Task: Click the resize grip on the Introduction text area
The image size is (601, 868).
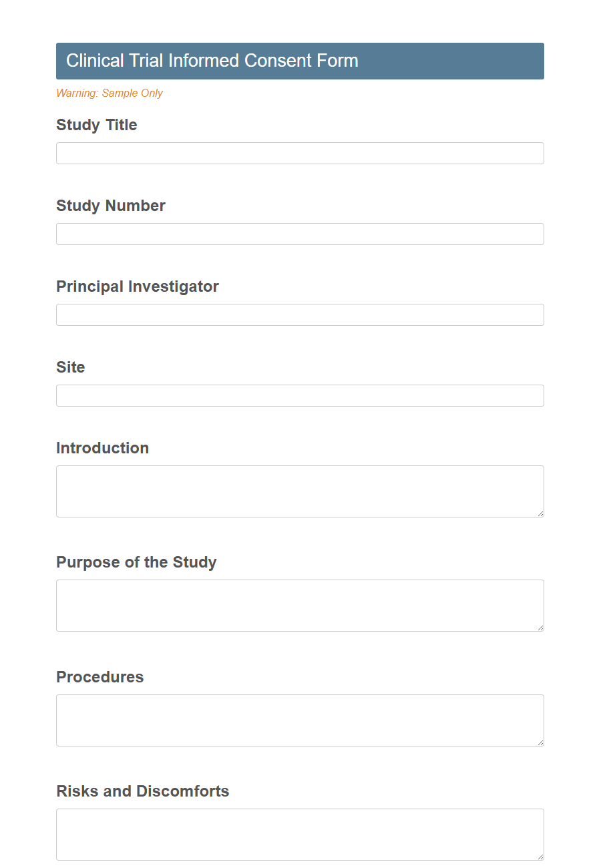Action: point(540,513)
